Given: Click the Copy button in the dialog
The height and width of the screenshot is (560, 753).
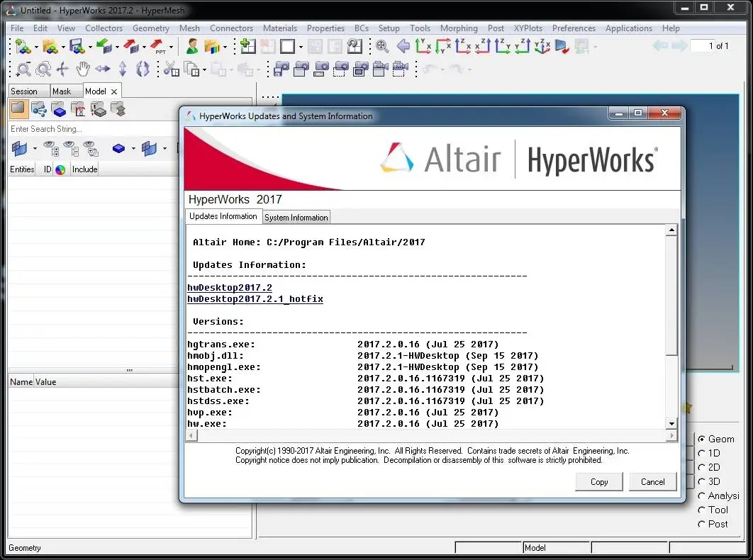Looking at the screenshot, I should [x=599, y=482].
